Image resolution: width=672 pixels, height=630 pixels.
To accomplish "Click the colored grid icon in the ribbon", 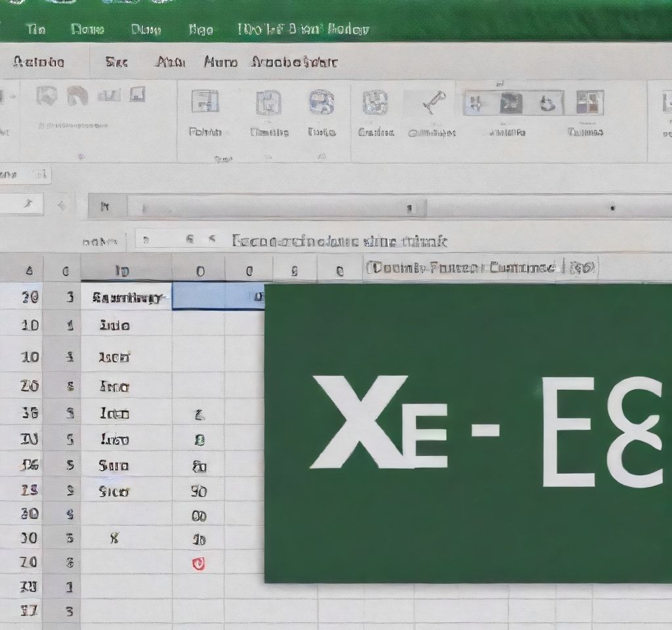I will pos(590,102).
